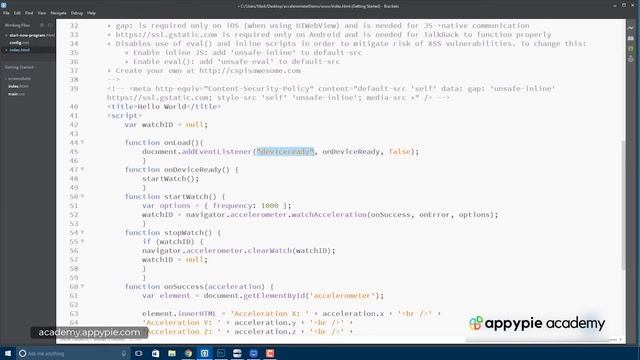This screenshot has width=640, height=360.
Task: Click Cortana microphone icon in search box
Action: click(124, 353)
